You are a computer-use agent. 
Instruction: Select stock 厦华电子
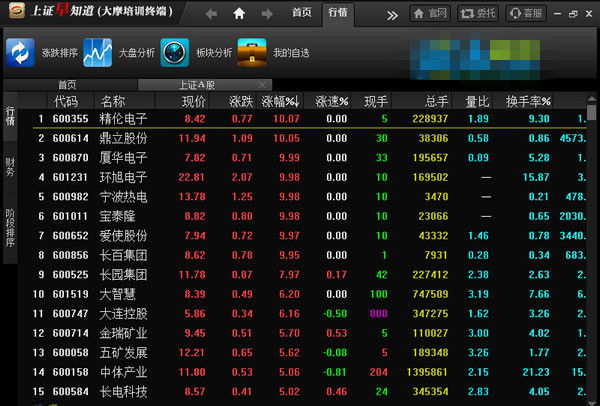[x=123, y=158]
